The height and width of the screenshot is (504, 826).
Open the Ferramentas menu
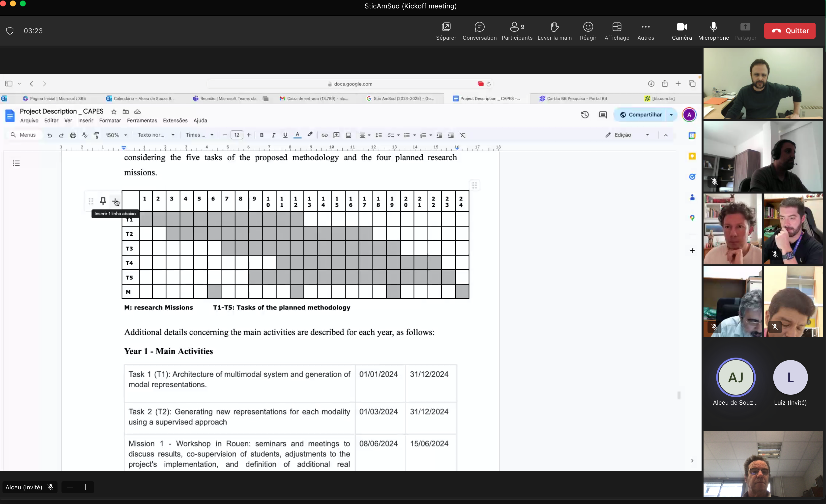point(142,121)
